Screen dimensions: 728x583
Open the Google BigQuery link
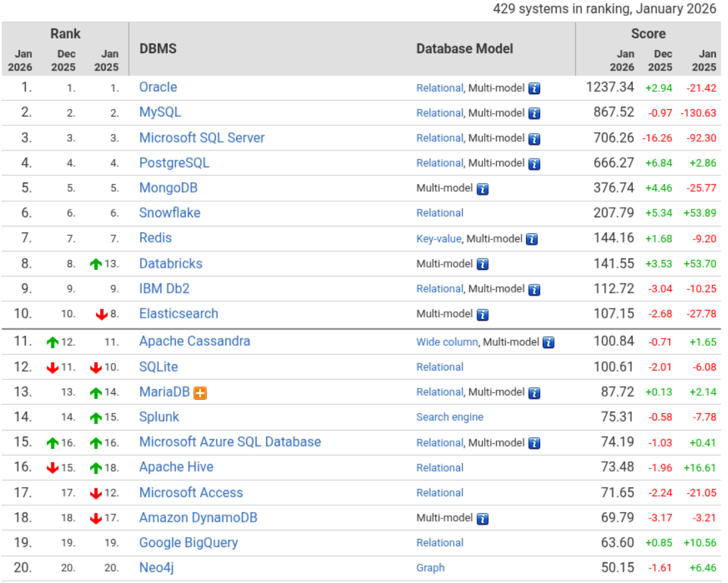[x=189, y=543]
